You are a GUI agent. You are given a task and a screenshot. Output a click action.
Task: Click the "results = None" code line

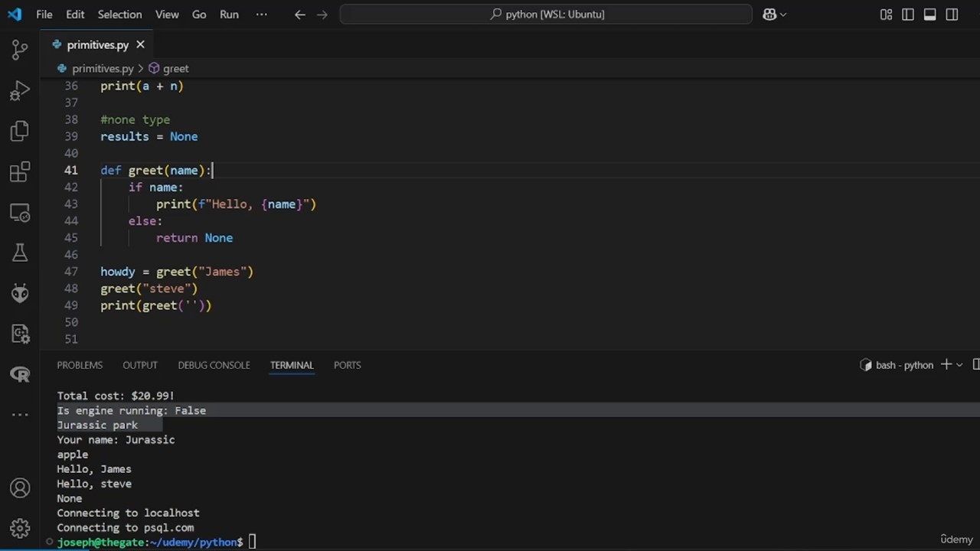[x=149, y=136]
